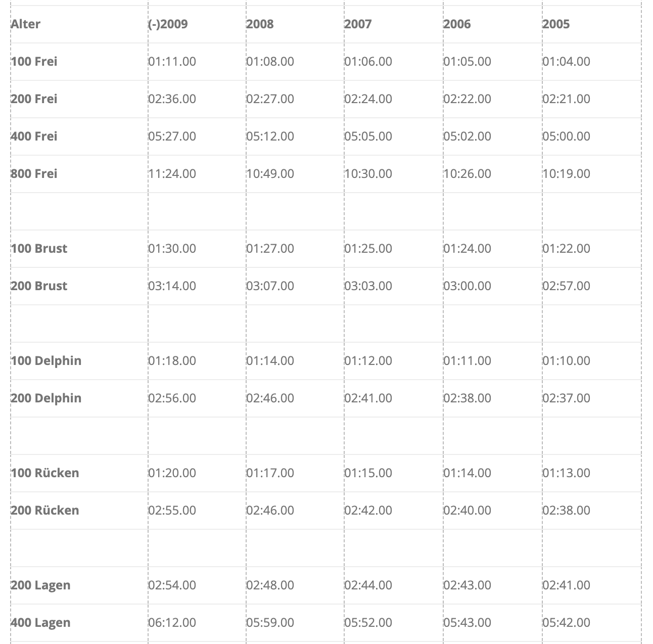The image size is (653, 644).
Task: Click the 2005 column header
Action: [556, 24]
